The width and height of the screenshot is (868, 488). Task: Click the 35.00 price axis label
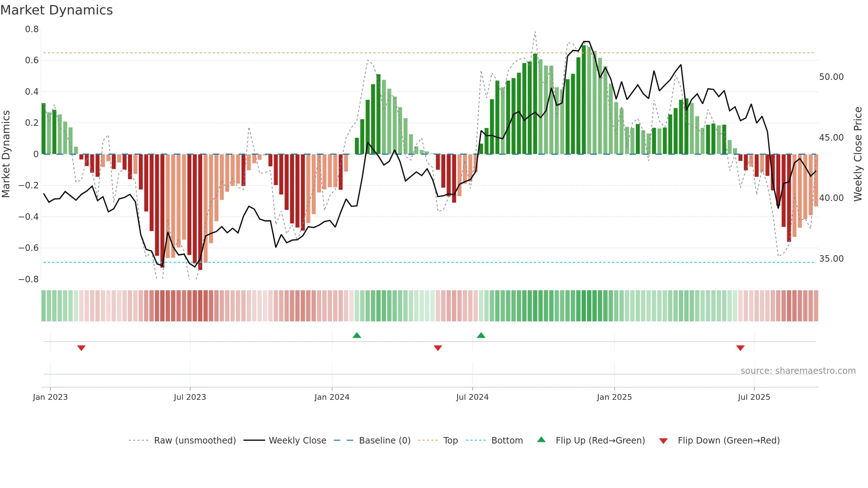[831, 259]
